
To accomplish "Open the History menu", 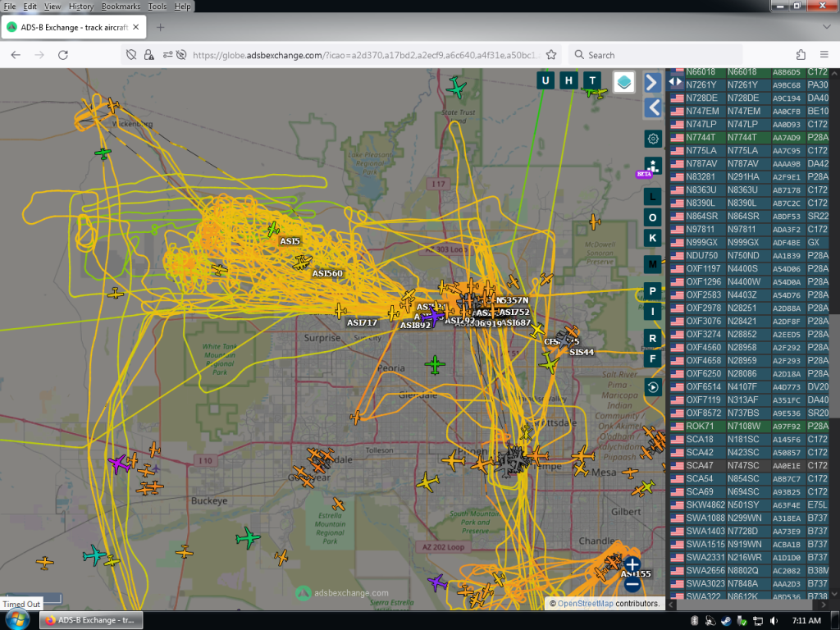I will pyautogui.click(x=81, y=7).
